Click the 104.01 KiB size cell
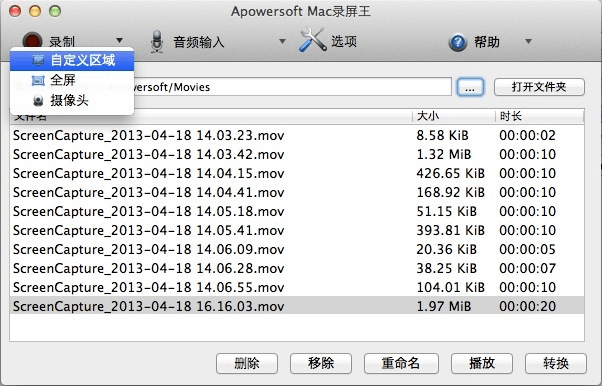 450,287
